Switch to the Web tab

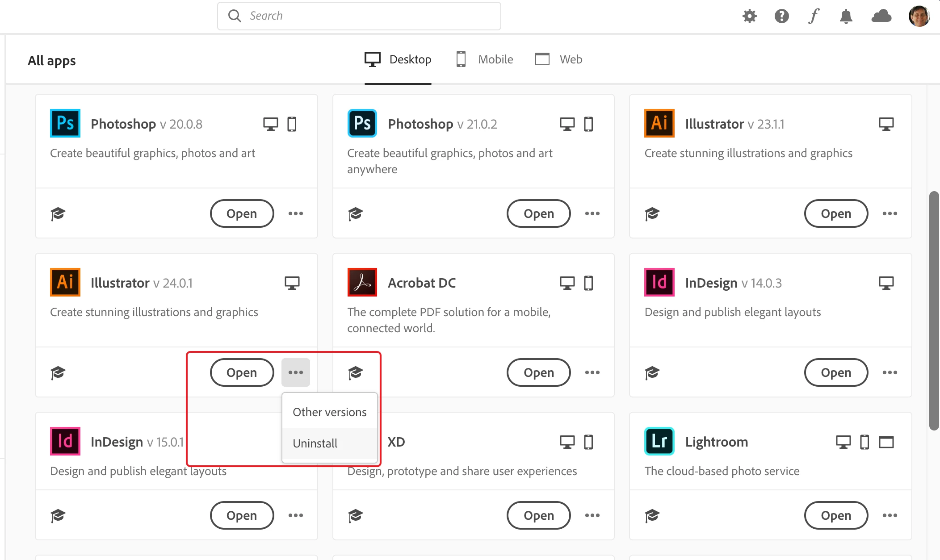[559, 59]
